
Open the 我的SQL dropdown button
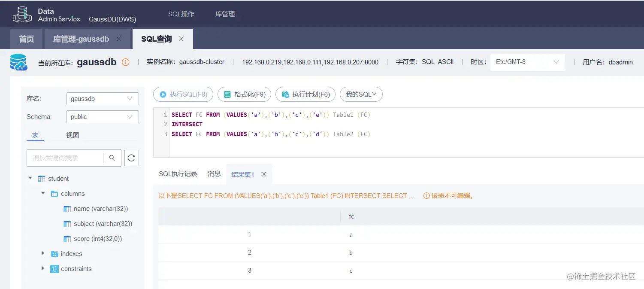click(361, 94)
